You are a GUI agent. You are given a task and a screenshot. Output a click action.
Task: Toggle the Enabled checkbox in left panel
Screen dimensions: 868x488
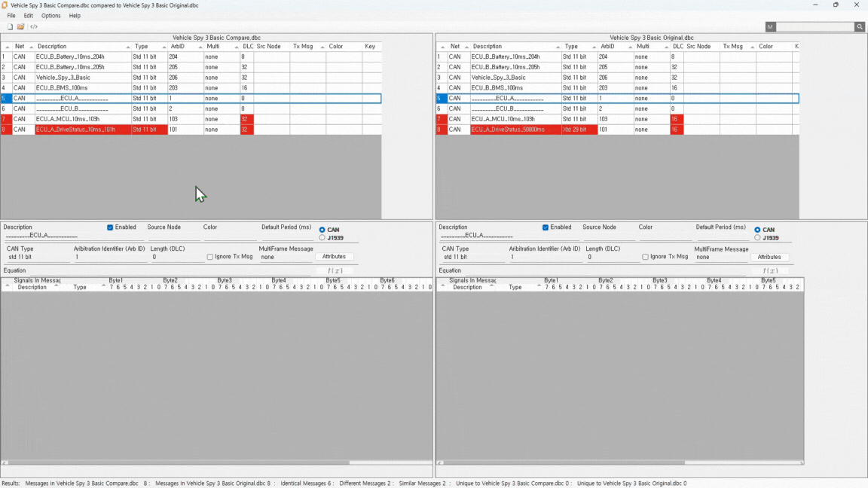[110, 227]
